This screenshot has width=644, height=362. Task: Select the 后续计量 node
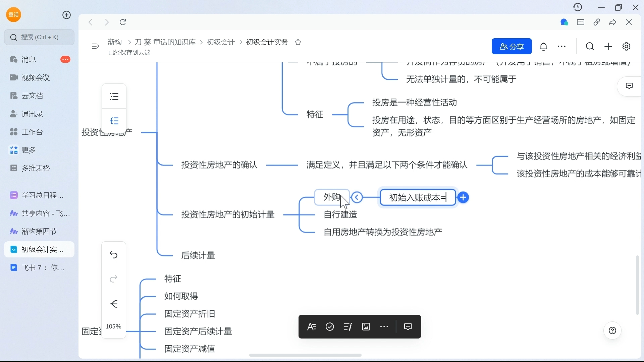(198, 255)
